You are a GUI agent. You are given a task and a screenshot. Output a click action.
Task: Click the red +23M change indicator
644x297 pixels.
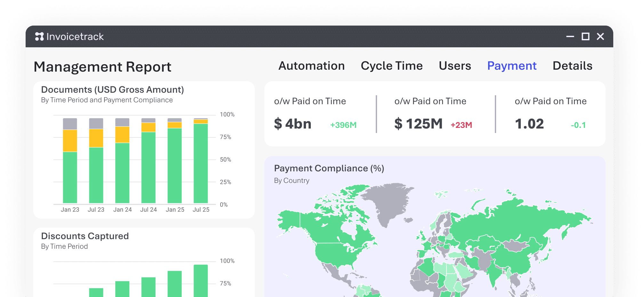click(x=461, y=125)
